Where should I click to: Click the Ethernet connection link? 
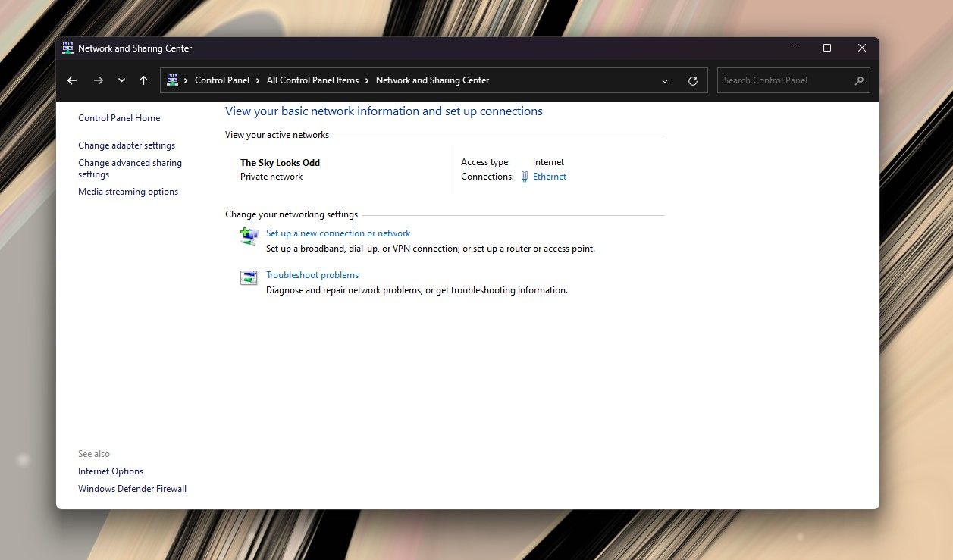(549, 176)
